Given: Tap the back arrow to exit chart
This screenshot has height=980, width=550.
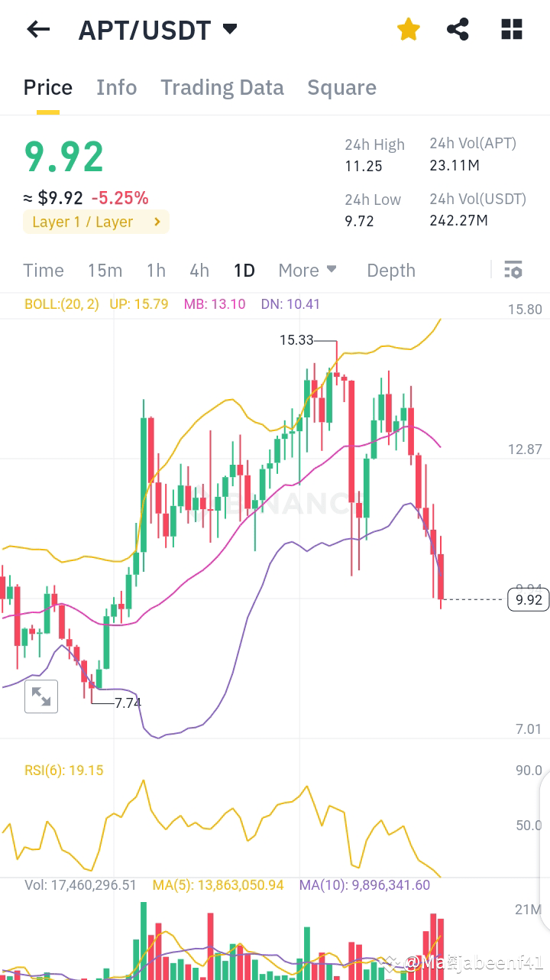Looking at the screenshot, I should (37, 29).
